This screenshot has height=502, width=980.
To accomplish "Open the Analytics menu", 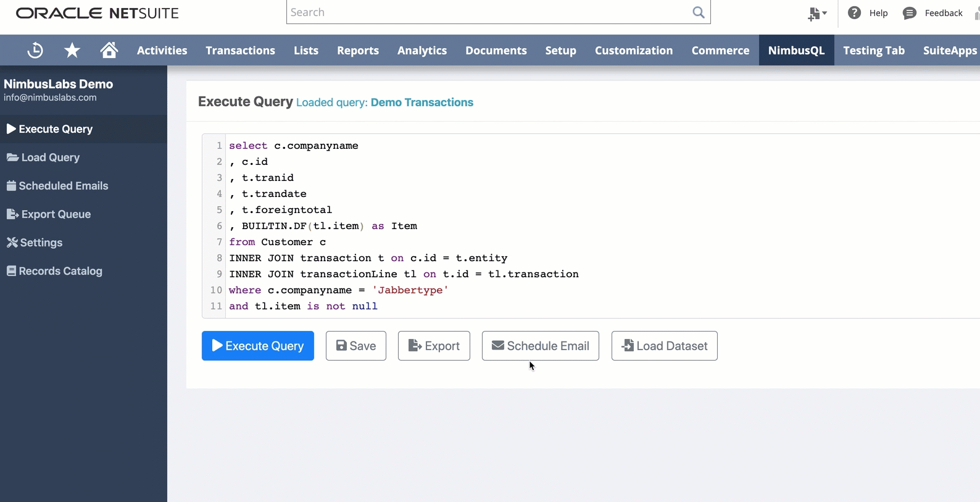I will (422, 51).
